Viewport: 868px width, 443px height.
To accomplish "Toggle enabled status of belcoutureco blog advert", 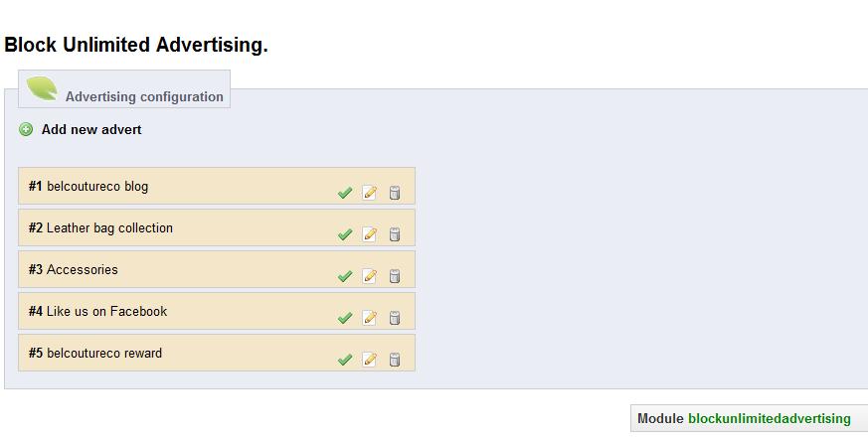I will click(x=345, y=193).
